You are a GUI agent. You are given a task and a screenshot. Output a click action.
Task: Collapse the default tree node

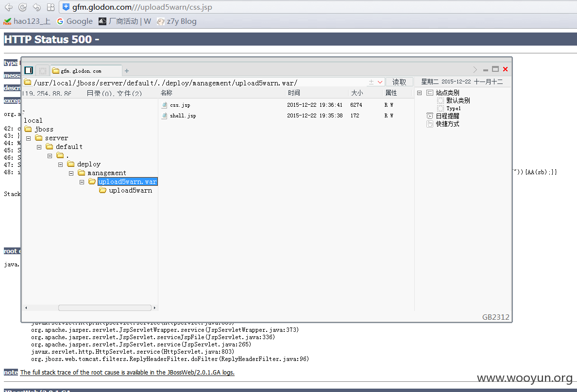coord(39,147)
